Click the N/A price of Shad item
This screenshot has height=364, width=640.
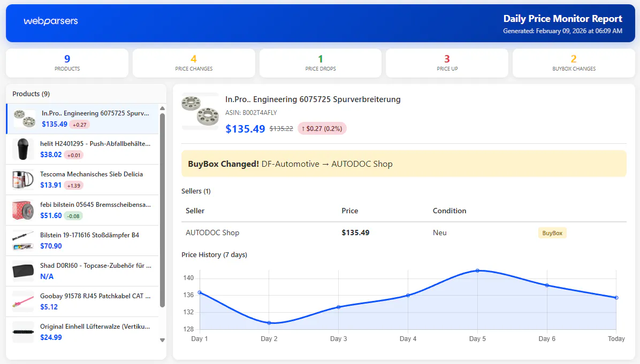(47, 277)
